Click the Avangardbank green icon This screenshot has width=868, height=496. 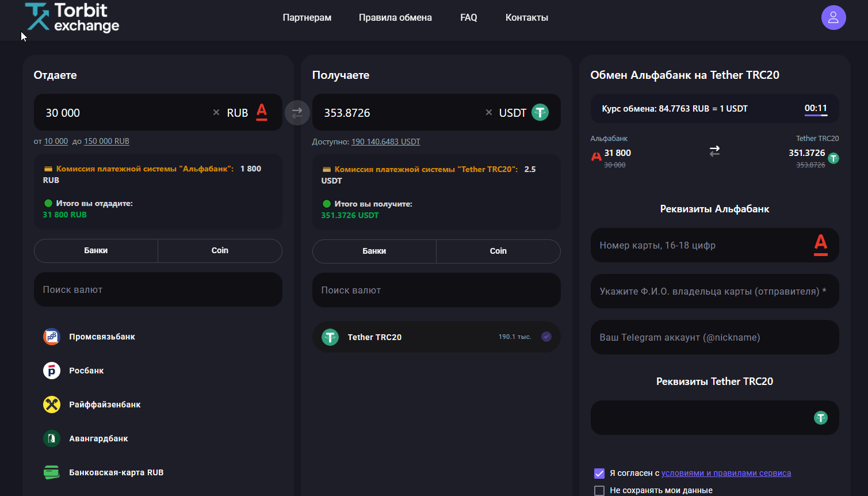point(52,438)
